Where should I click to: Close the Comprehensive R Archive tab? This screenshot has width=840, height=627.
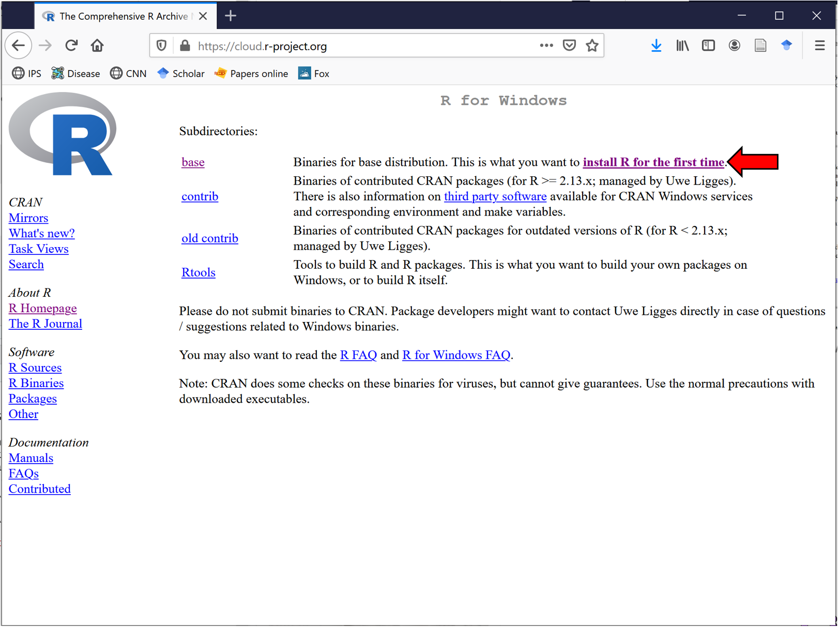(203, 16)
